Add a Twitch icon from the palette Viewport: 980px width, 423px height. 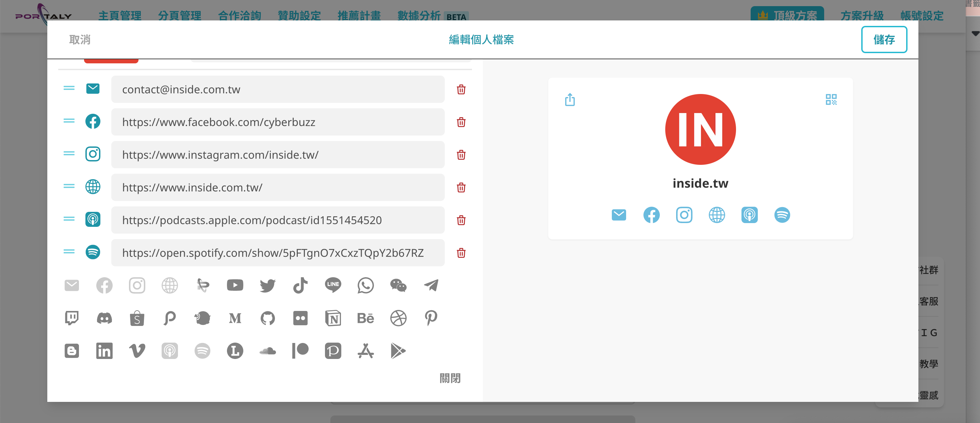click(x=71, y=318)
